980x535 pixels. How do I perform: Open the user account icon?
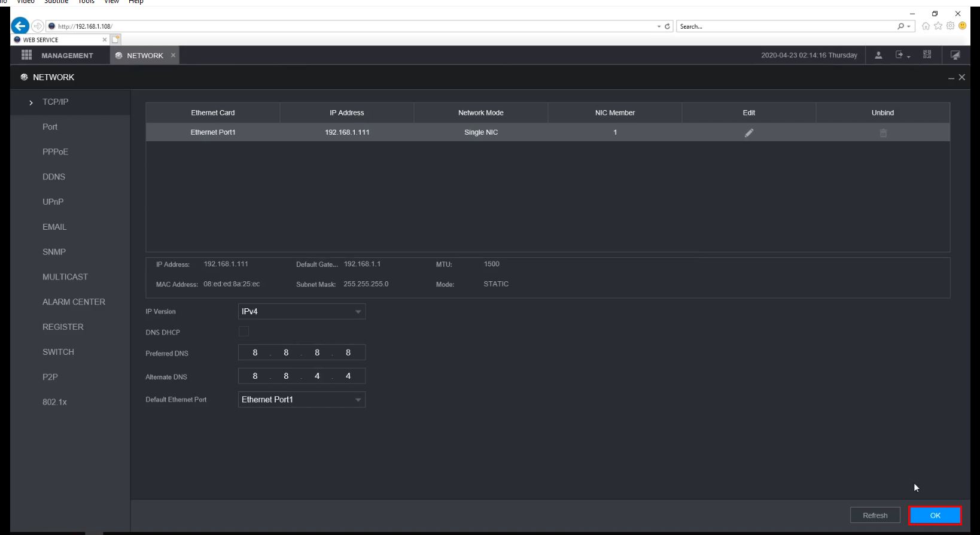point(878,55)
